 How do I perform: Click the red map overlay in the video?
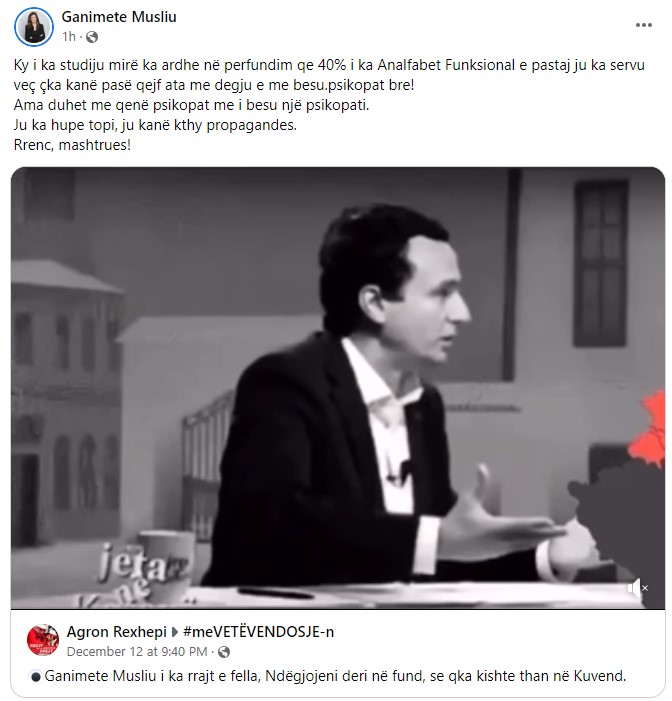(x=648, y=429)
